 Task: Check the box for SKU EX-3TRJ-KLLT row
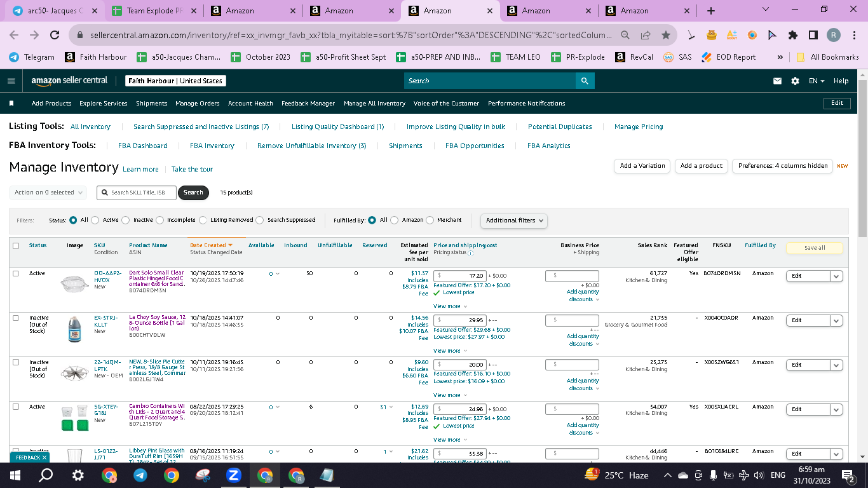tap(16, 318)
